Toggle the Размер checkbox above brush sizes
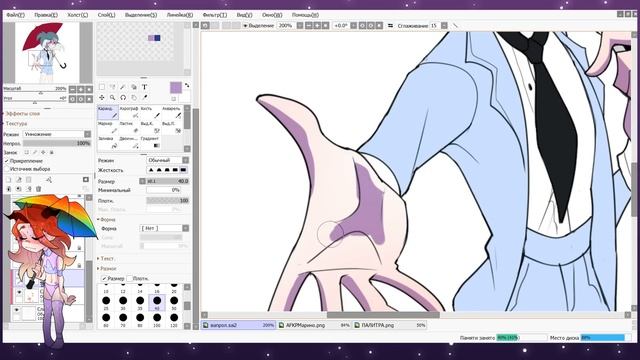 click(x=104, y=278)
